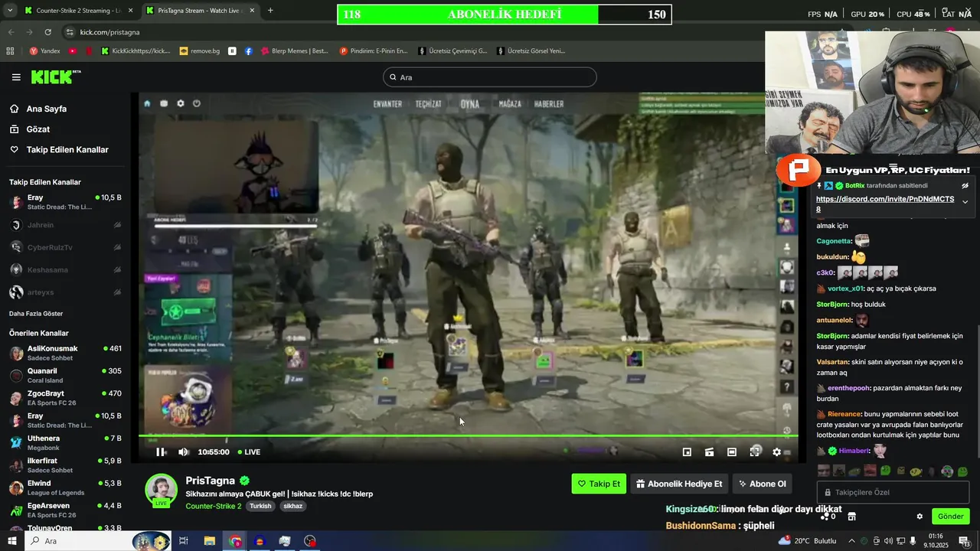Open the Facebook bookmark icon
980x551 pixels.
pyautogui.click(x=249, y=51)
